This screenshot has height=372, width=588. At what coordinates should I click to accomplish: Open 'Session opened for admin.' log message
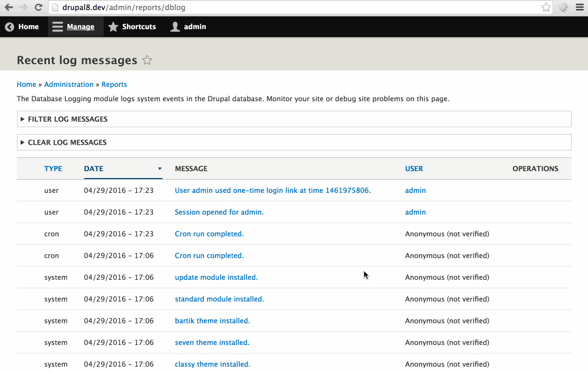pos(219,212)
